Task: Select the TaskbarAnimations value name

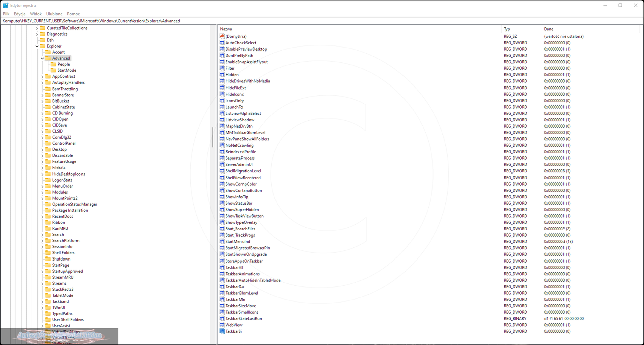Action: pos(243,274)
